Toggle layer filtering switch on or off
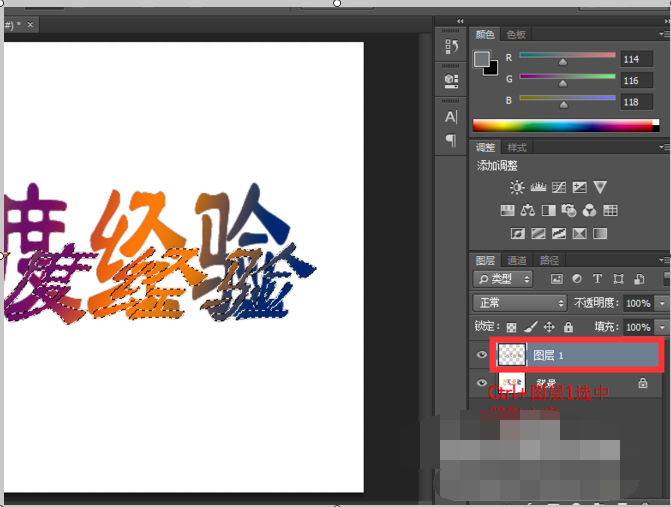 pyautogui.click(x=667, y=279)
